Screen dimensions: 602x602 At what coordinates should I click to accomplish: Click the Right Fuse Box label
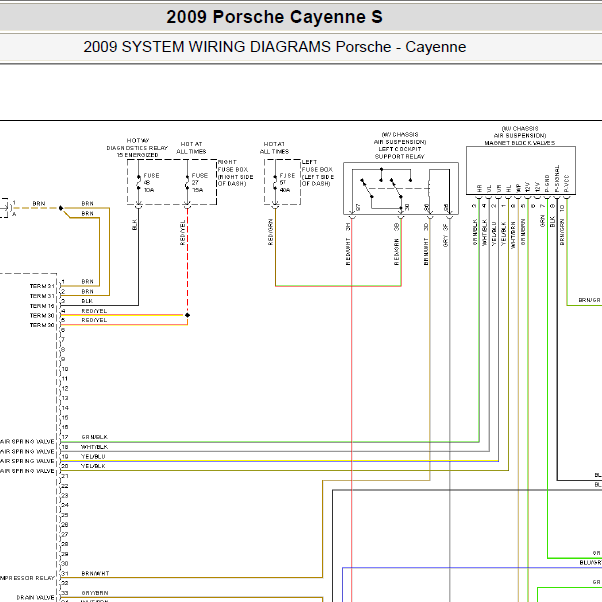pyautogui.click(x=235, y=173)
